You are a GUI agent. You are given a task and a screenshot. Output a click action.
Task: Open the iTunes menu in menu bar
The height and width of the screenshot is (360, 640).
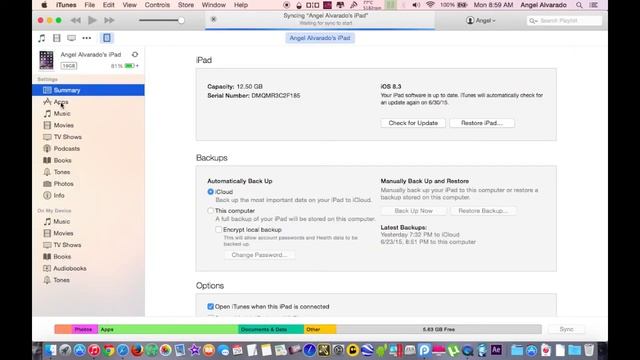pos(66,5)
